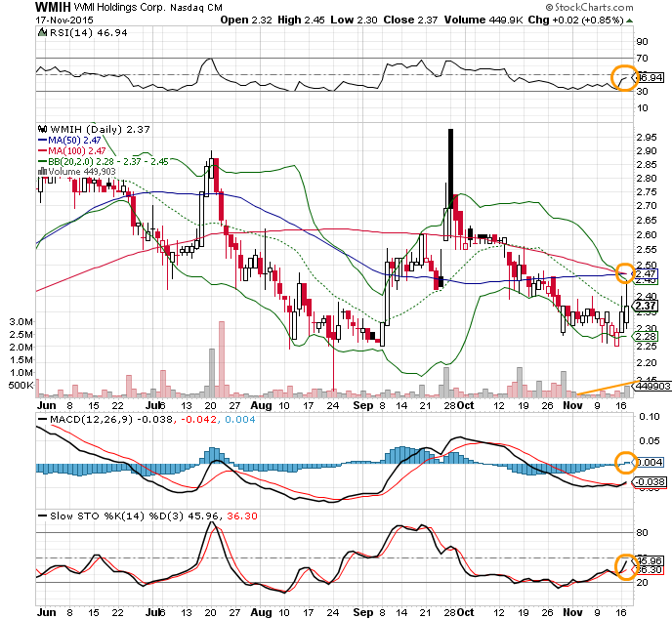
Task: Click the 'WMIH (Daily) 2.37' legend label
Action: click(x=100, y=130)
